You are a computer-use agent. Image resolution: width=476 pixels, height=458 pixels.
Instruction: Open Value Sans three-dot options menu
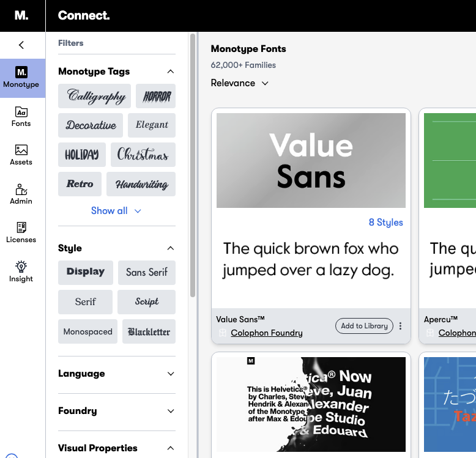click(x=401, y=326)
